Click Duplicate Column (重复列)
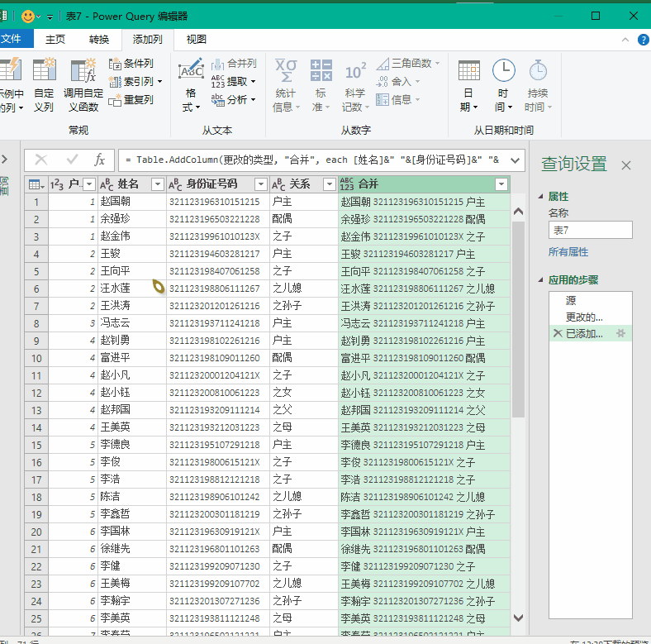 coord(131,100)
